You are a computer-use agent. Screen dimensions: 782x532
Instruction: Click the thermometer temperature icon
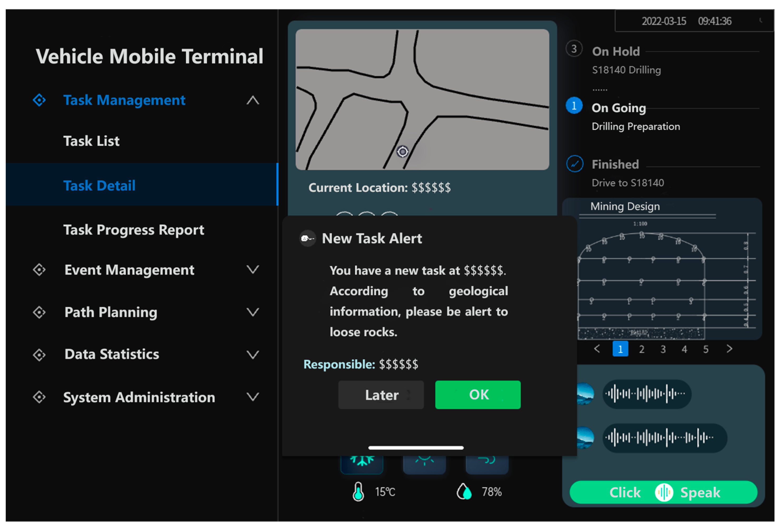358,492
